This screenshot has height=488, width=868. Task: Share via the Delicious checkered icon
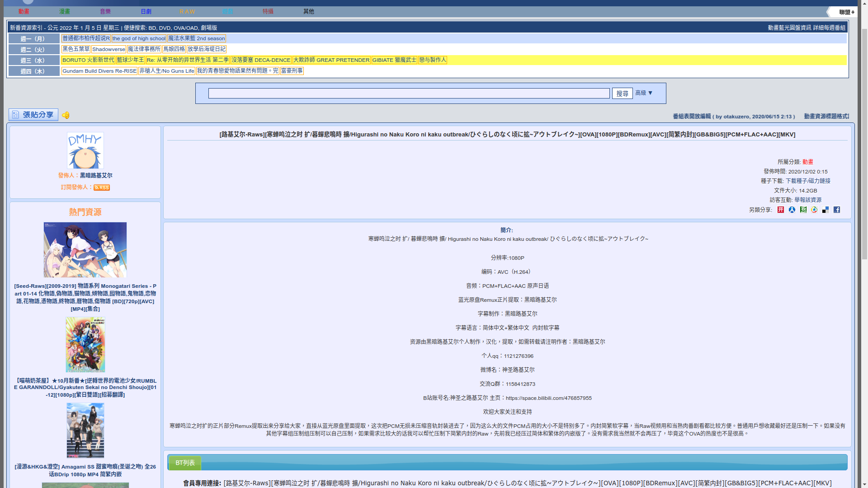coord(826,210)
